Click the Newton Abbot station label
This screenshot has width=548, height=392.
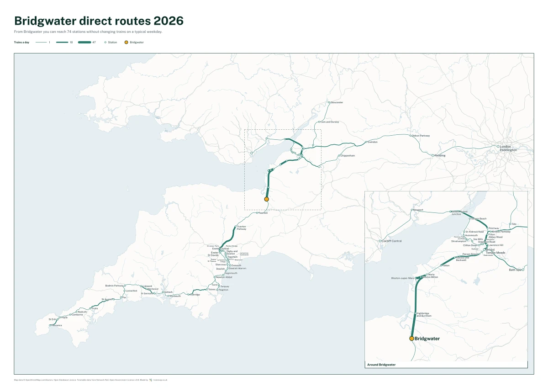[224, 277]
